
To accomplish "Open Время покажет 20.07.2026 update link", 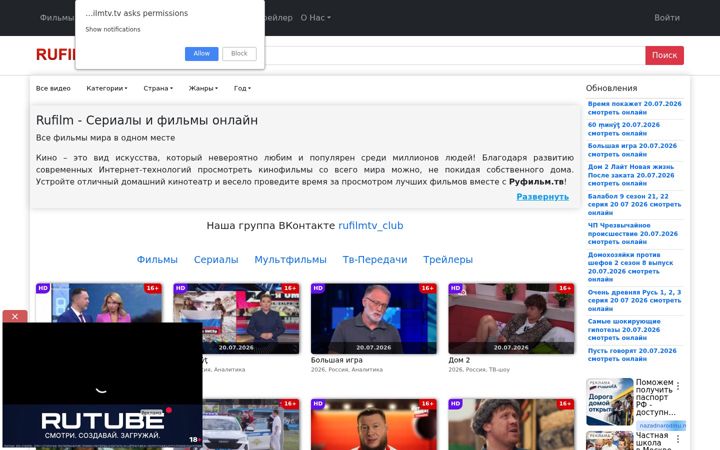I will coord(635,108).
